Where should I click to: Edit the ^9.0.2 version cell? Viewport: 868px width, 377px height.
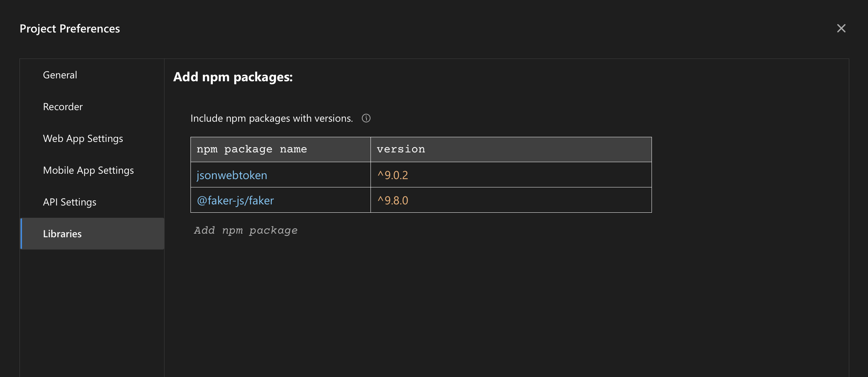point(393,175)
